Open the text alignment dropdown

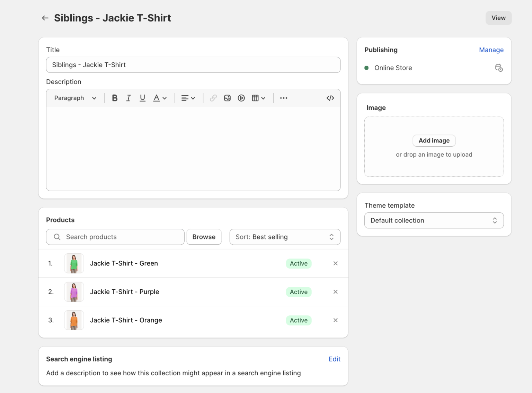[x=188, y=98]
